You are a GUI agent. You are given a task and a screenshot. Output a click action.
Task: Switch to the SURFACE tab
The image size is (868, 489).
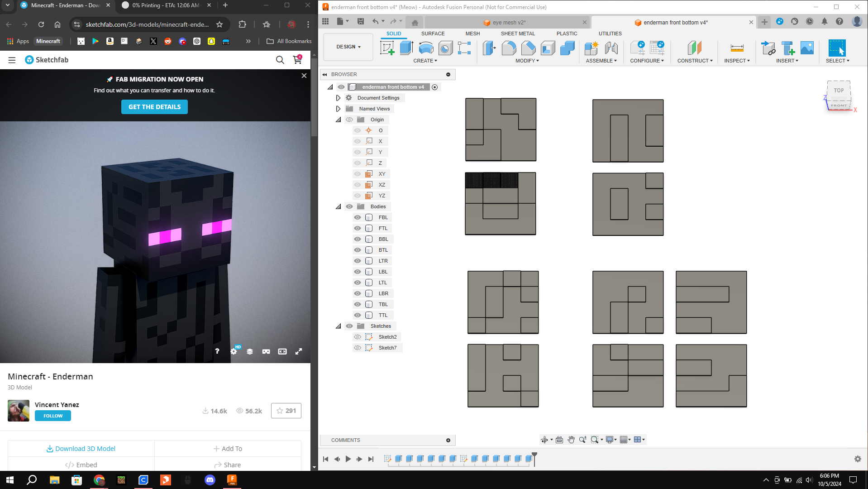click(x=433, y=34)
